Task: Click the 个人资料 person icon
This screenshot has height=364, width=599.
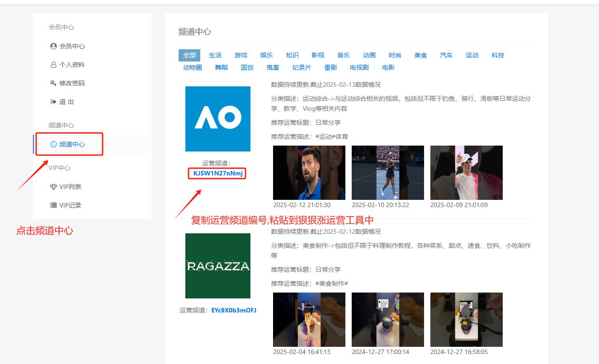Action: (x=53, y=65)
